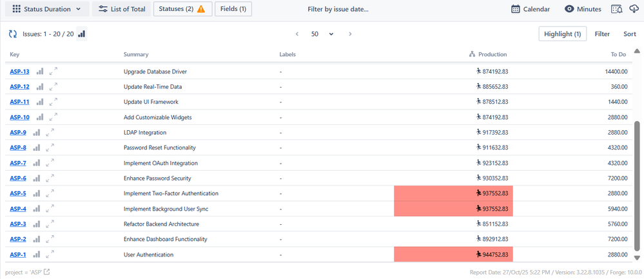Screen dimensions: 644x279
Task: Click the refresh issues icon
Action: [x=12, y=34]
